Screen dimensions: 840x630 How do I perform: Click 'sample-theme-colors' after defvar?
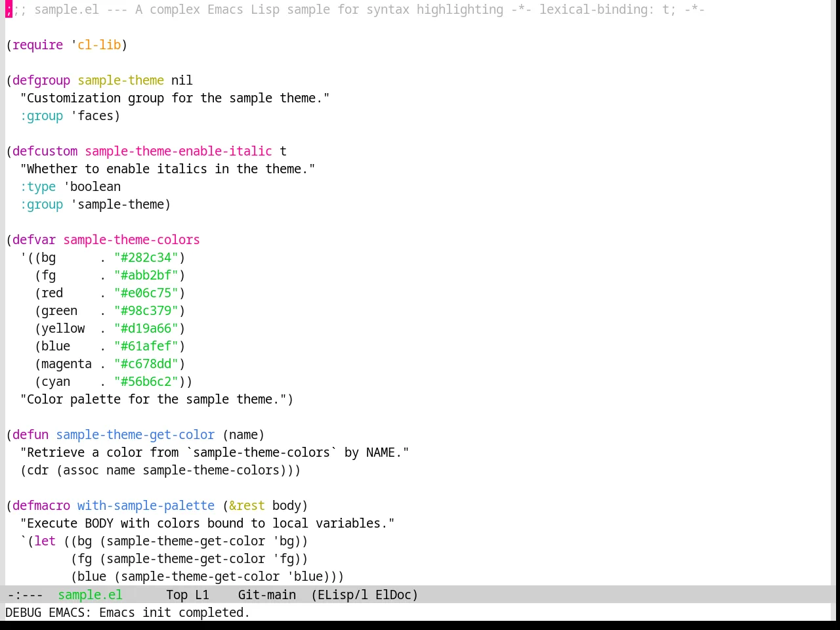click(131, 240)
